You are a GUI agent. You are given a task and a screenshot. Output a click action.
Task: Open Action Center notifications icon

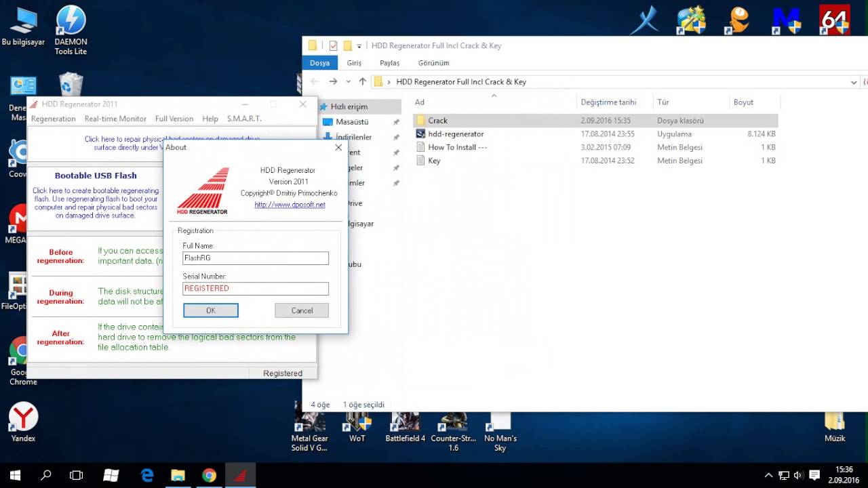(x=815, y=475)
